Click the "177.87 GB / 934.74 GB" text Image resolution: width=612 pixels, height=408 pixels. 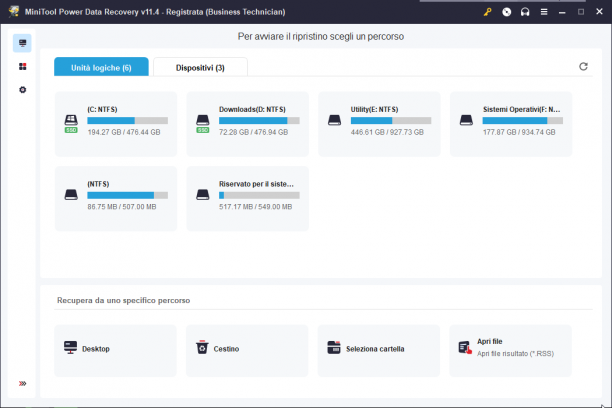pos(519,132)
